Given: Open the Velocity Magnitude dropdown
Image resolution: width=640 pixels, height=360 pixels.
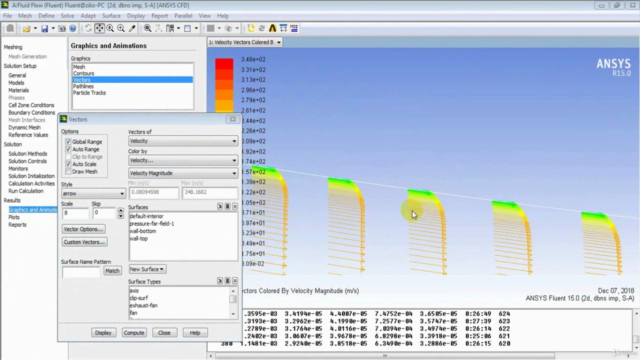Looking at the screenshot, I should point(183,173).
